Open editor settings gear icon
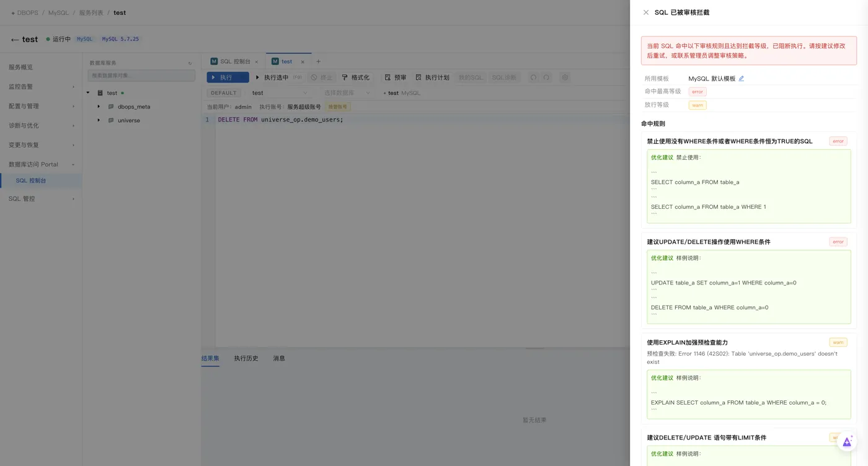This screenshot has width=868, height=466. (x=565, y=77)
